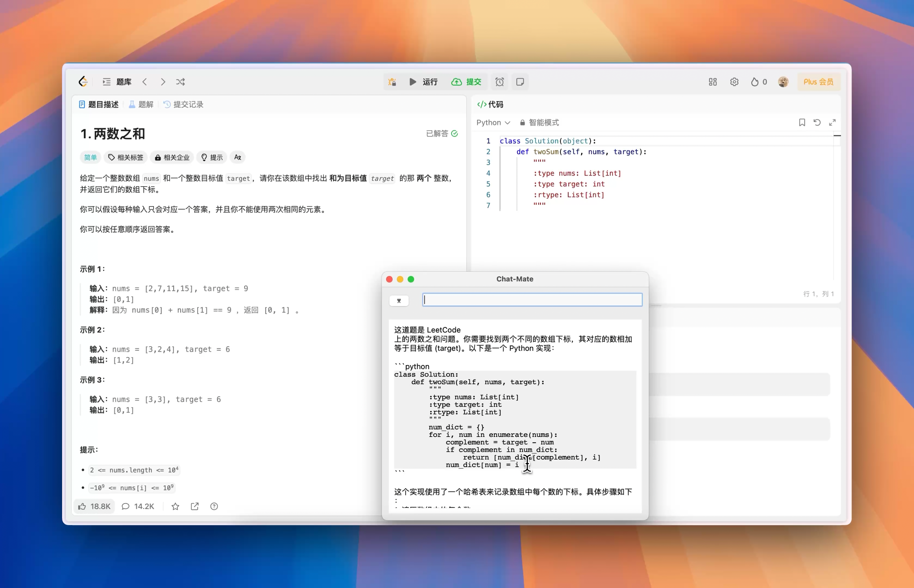Open the debug icon beside Run
Image resolution: width=914 pixels, height=588 pixels.
(392, 82)
